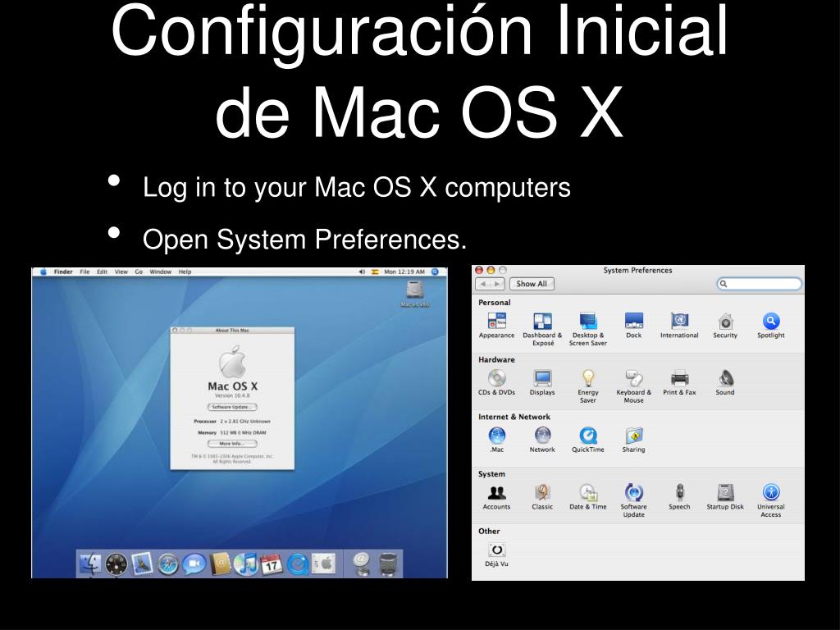Open Keyboard & Mouse preferences

(634, 386)
